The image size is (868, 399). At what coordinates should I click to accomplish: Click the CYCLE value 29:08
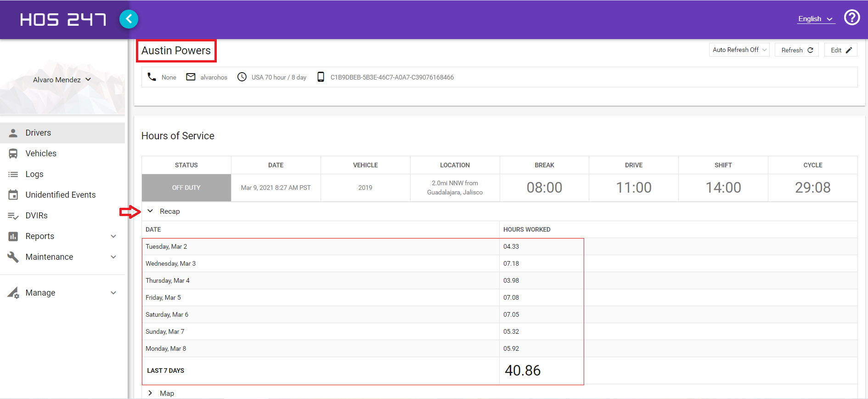coord(813,188)
